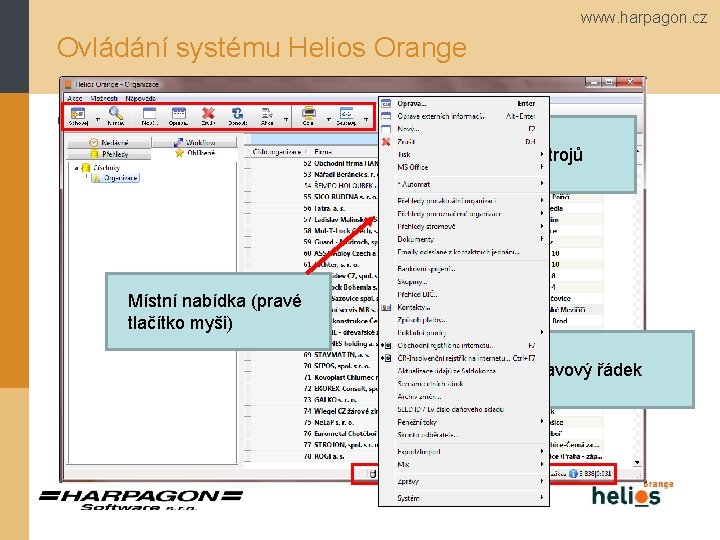Viewport: 720px width, 540px height.
Task: Click the red X Zrušit toolbar icon
Action: [208, 113]
